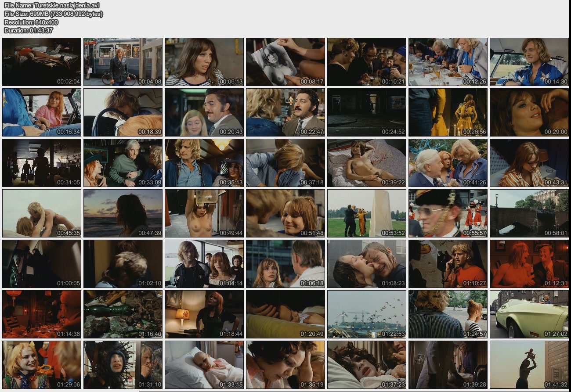Select the thumbnail timestamped 00:33:09
Image resolution: width=571 pixels, height=392 pixels.
[123, 163]
